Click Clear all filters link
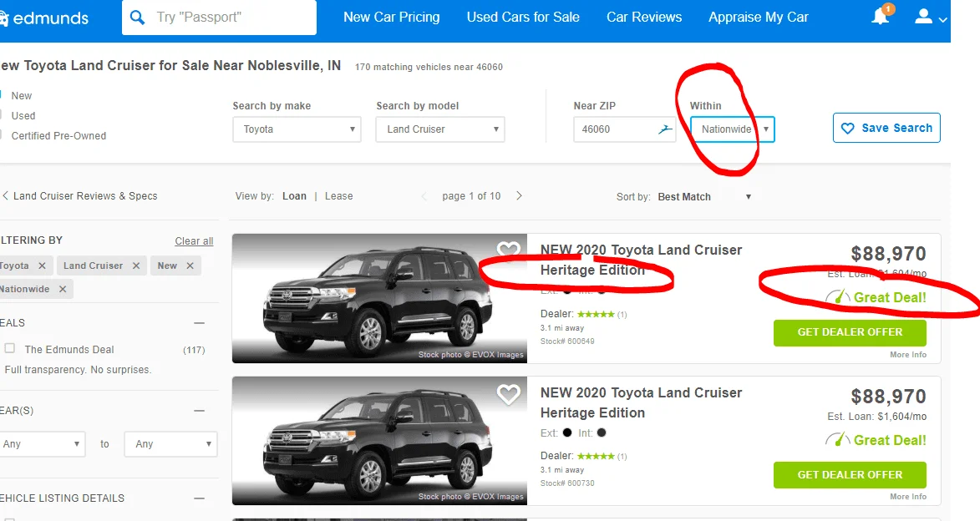This screenshot has width=980, height=521. click(x=194, y=241)
